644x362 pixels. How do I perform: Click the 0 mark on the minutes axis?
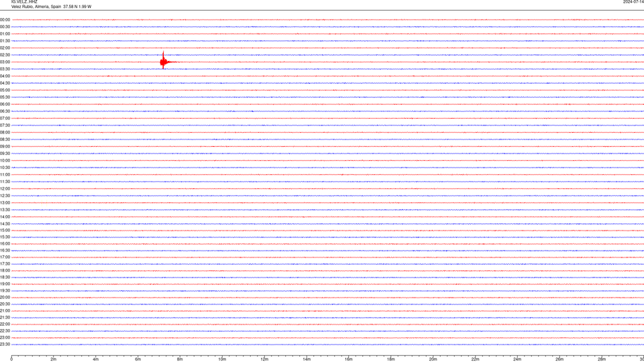coord(11,359)
